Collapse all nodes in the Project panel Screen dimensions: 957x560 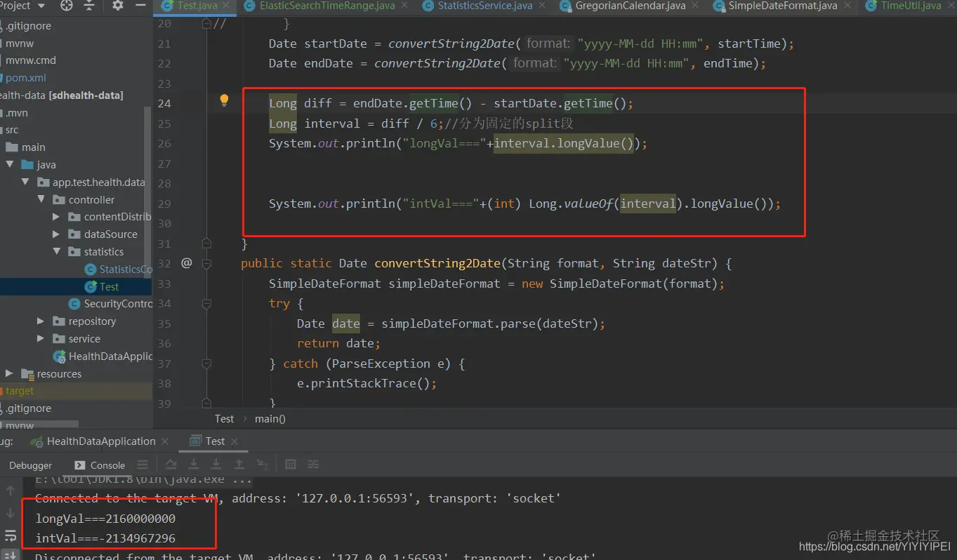(89, 6)
